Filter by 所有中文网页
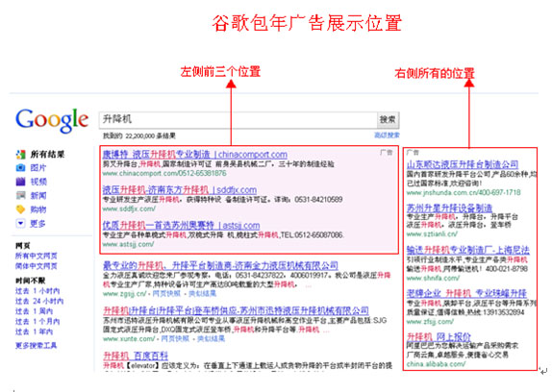552x392 pixels. 36,256
